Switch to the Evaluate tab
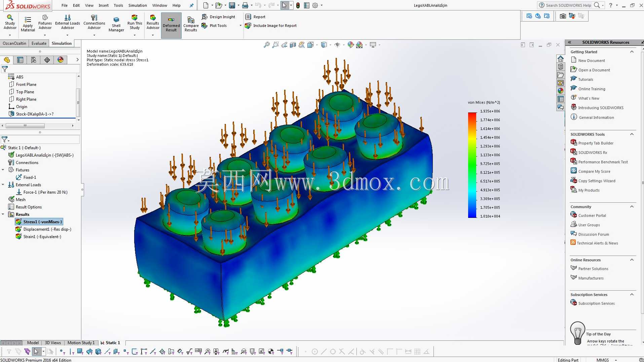644x362 pixels. pyautogui.click(x=39, y=43)
